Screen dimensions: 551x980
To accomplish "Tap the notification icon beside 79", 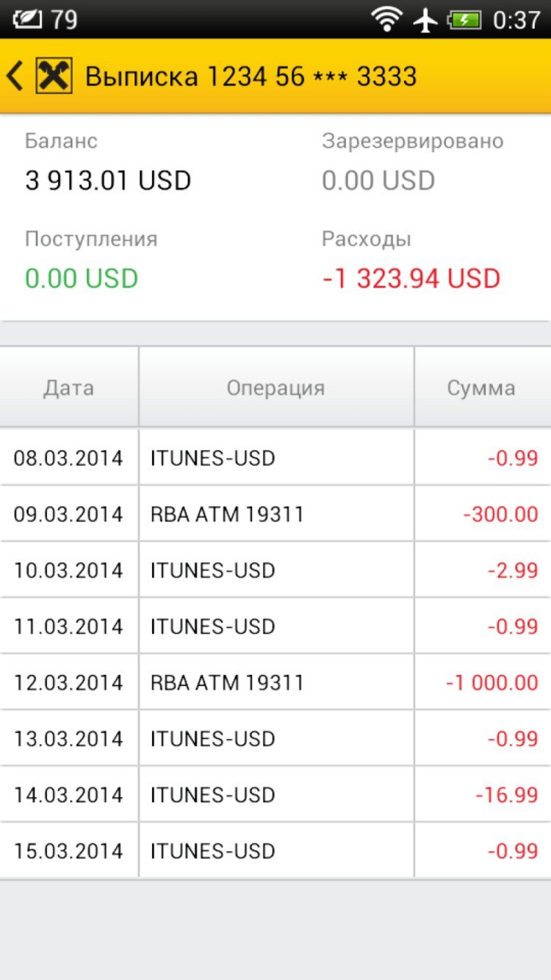I will [x=28, y=19].
